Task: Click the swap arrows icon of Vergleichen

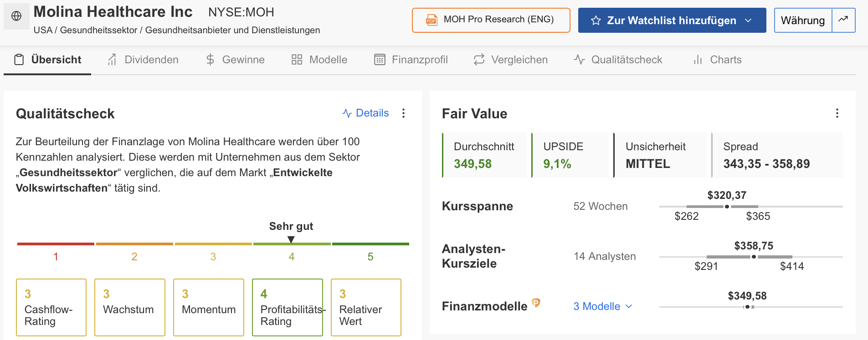Action: pos(479,60)
